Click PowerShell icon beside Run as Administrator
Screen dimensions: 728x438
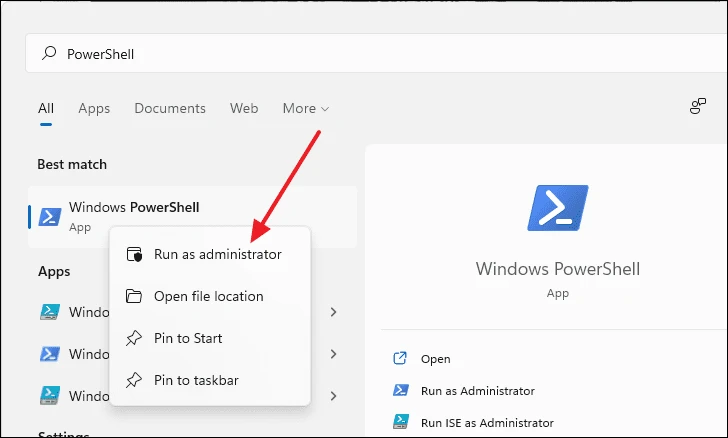click(x=401, y=390)
